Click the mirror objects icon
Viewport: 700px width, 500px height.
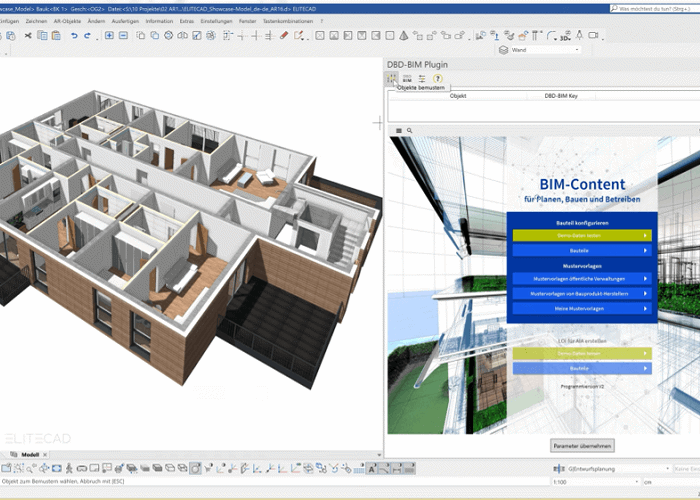click(182, 35)
